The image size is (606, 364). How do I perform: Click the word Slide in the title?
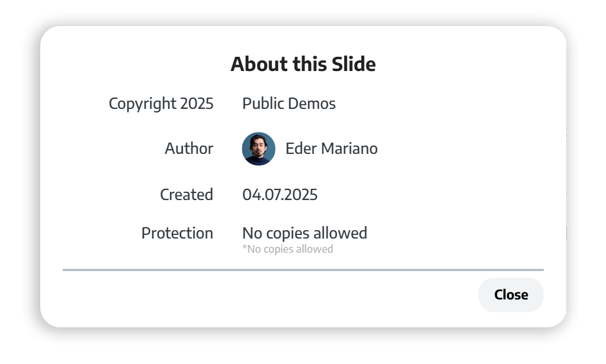pyautogui.click(x=353, y=64)
